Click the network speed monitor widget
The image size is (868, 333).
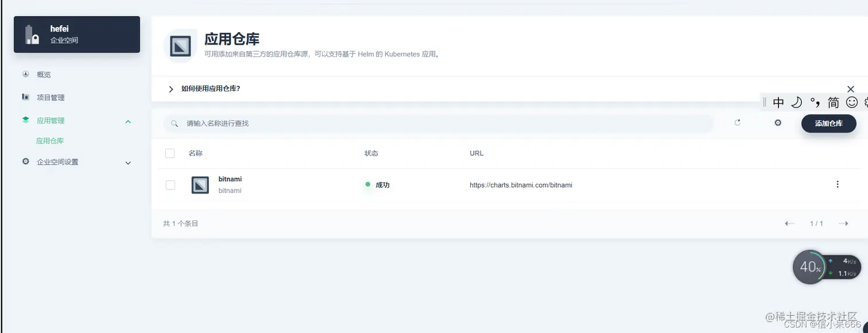[843, 268]
